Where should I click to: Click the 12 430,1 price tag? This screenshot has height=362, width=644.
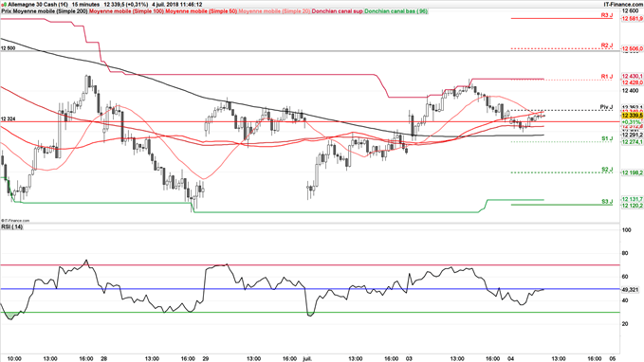632,77
